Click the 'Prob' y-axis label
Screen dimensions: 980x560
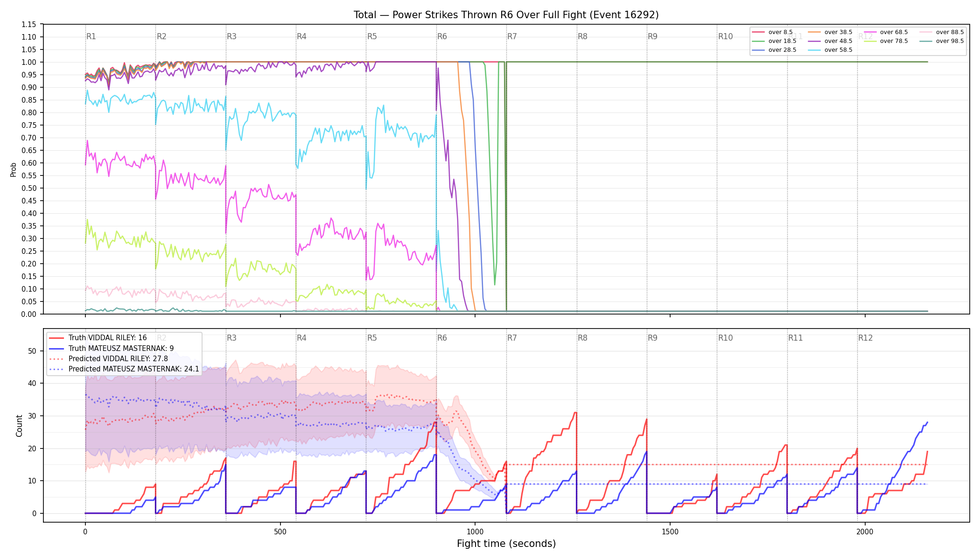tap(13, 169)
